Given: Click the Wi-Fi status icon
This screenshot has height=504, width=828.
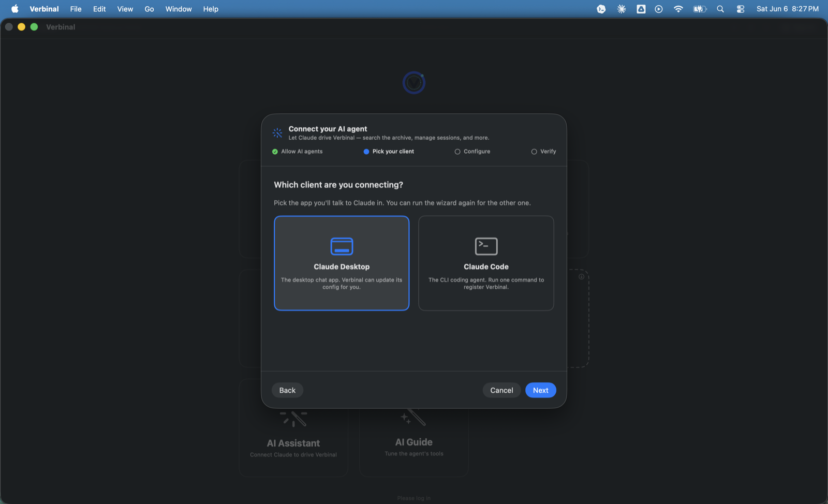Looking at the screenshot, I should [x=678, y=9].
